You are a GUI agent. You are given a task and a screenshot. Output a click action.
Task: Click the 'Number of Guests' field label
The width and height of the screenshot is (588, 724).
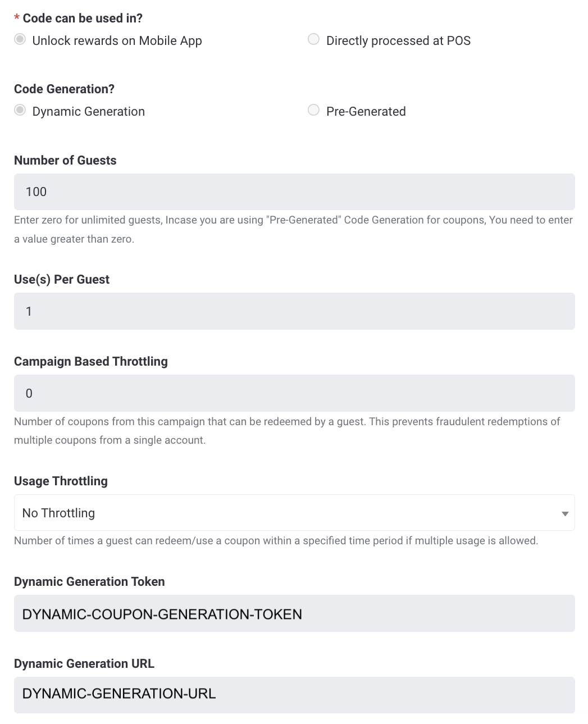[x=65, y=160]
